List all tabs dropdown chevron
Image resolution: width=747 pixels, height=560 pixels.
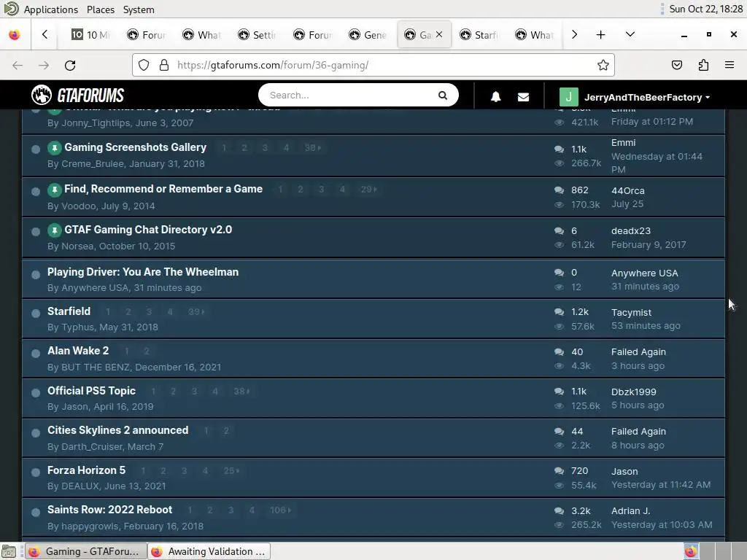coord(630,34)
